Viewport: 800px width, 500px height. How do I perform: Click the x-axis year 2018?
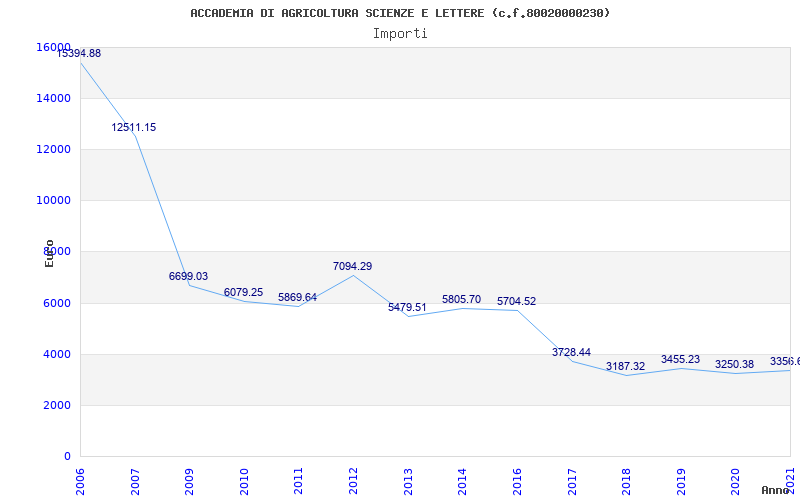click(x=626, y=481)
